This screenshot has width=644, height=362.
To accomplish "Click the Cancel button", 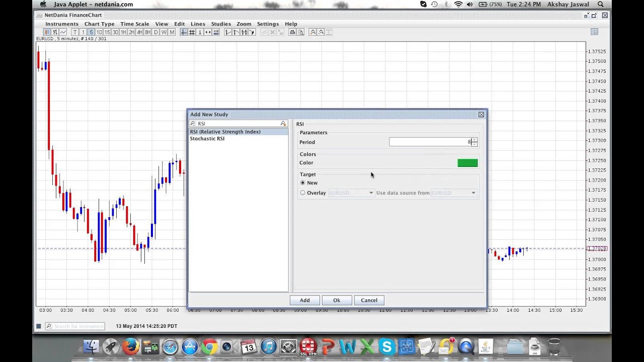I will coord(369,300).
